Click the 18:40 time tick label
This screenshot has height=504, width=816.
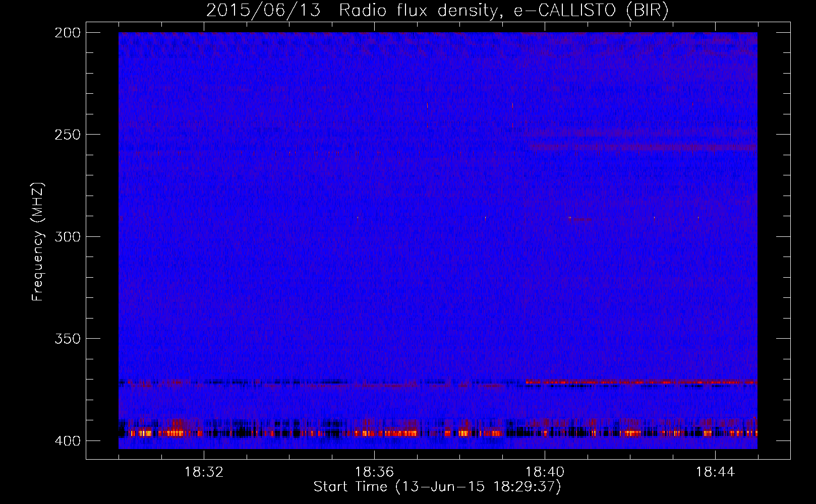(x=545, y=472)
